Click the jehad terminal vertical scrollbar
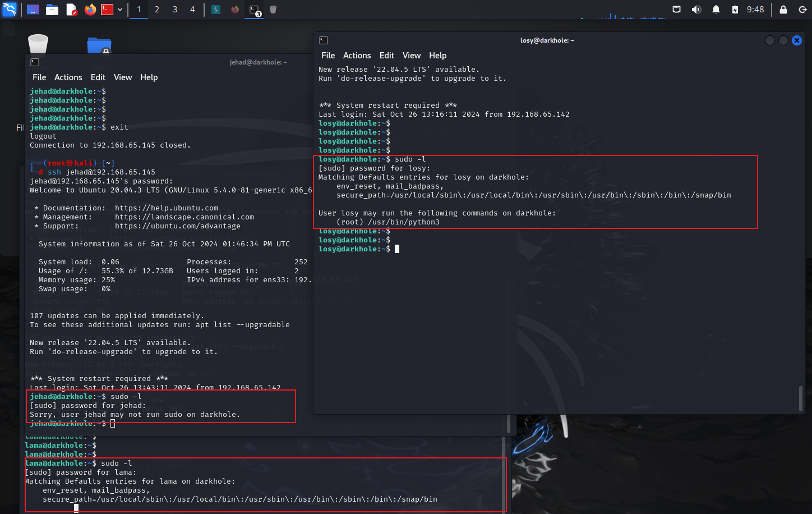Image resolution: width=812 pixels, height=514 pixels. [x=509, y=423]
